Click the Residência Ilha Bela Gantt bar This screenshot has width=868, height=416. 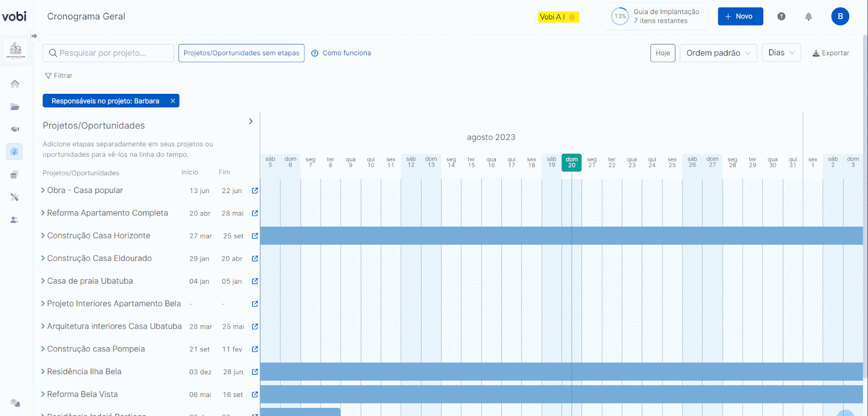coord(561,372)
